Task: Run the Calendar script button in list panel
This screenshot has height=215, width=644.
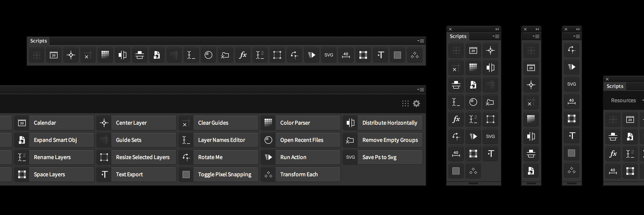Action: point(54,123)
